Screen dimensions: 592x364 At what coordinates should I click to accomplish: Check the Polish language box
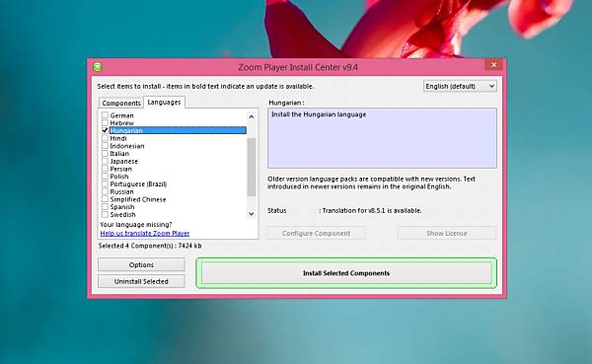point(105,177)
